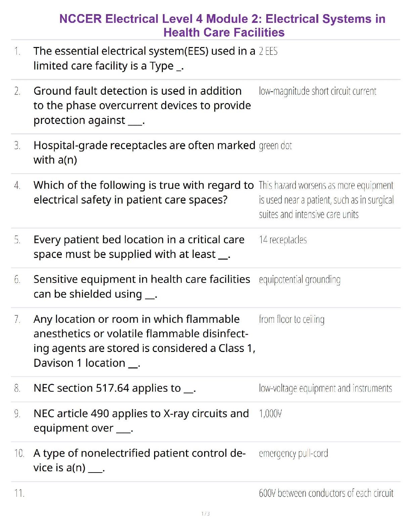411x532 pixels.
Task: Click the sensitive equipment shielding question
Action: [142, 286]
